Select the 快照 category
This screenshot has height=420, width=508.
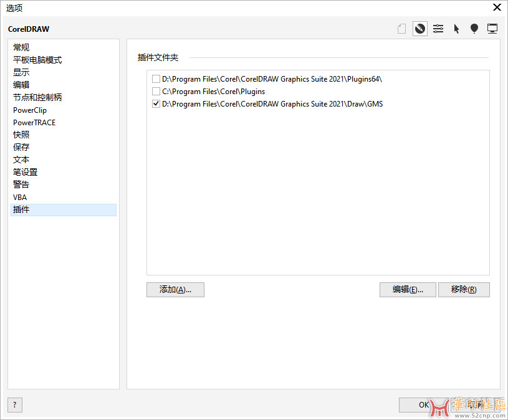(x=64, y=135)
